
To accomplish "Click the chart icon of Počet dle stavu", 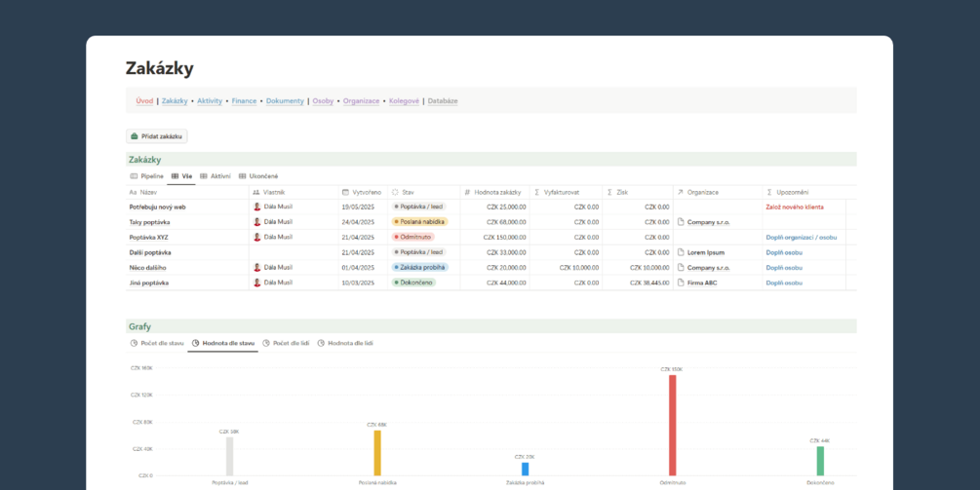I will tap(134, 343).
